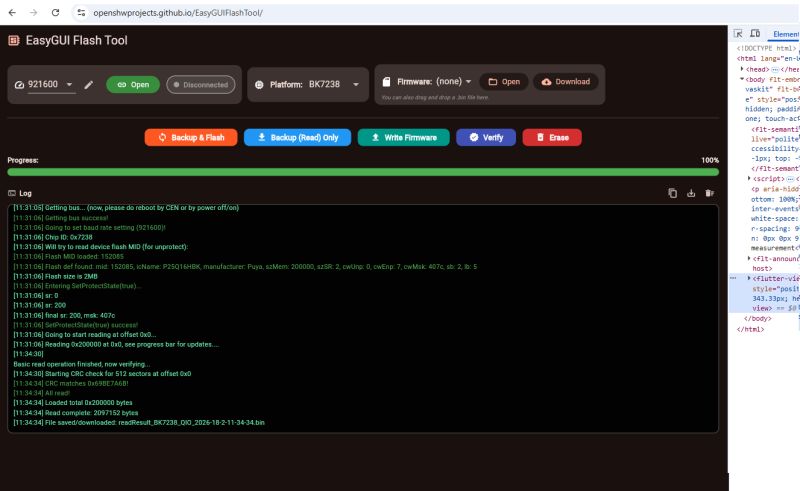This screenshot has width=800, height=491.
Task: Click the three-dots beside flutter-view row
Action: click(733, 279)
